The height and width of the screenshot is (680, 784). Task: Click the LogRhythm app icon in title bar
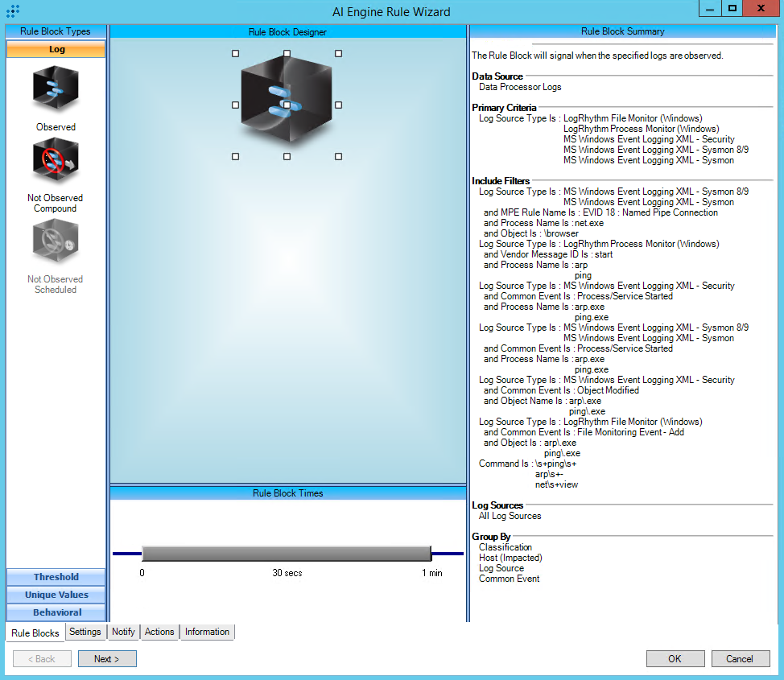[x=13, y=12]
